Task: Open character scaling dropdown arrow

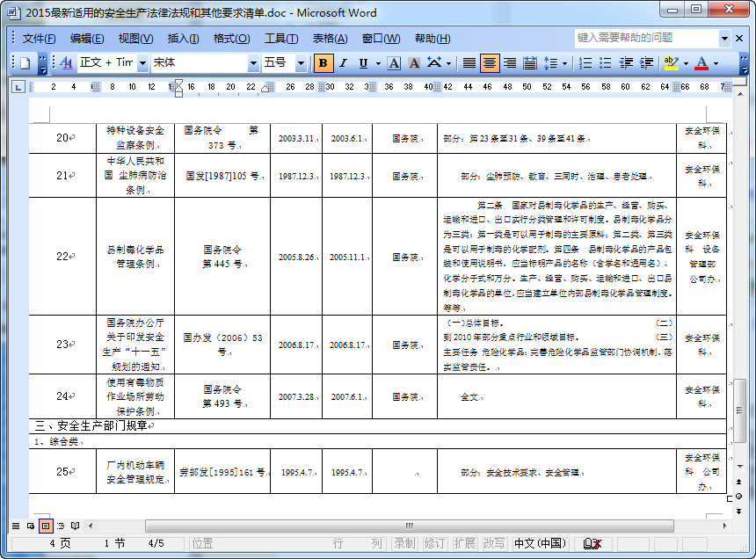Action: (x=449, y=63)
